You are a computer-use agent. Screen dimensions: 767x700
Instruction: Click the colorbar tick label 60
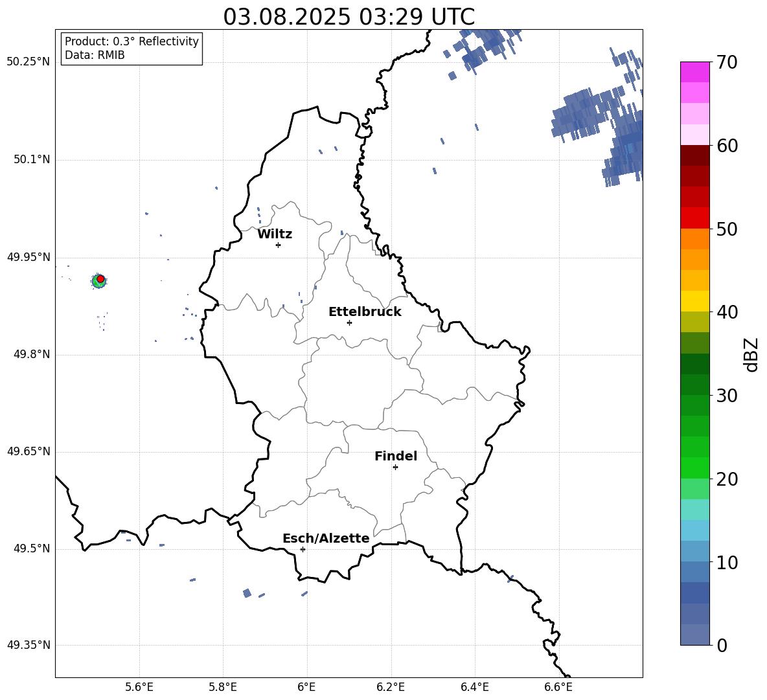click(x=727, y=146)
